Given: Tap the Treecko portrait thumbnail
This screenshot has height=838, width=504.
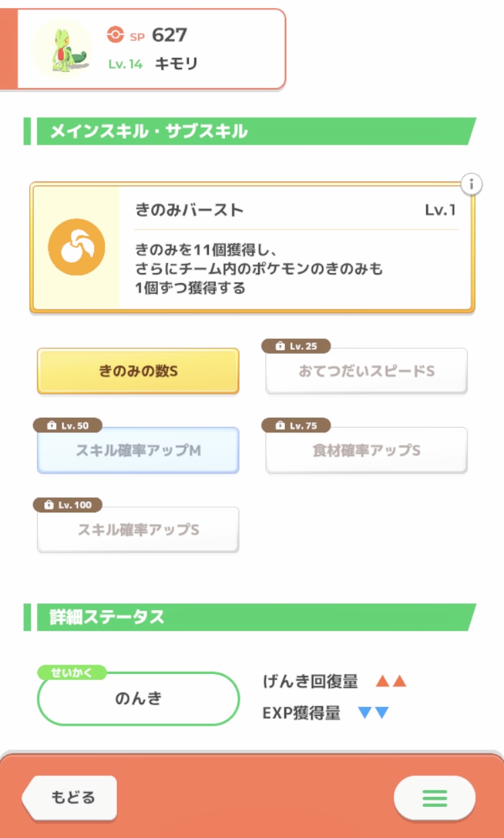Looking at the screenshot, I should [x=62, y=49].
